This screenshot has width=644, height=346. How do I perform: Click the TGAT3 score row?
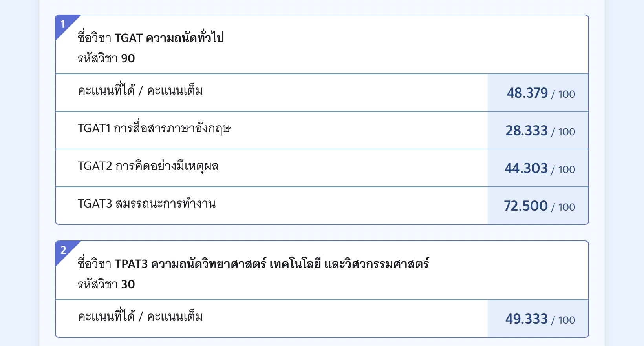322,206
